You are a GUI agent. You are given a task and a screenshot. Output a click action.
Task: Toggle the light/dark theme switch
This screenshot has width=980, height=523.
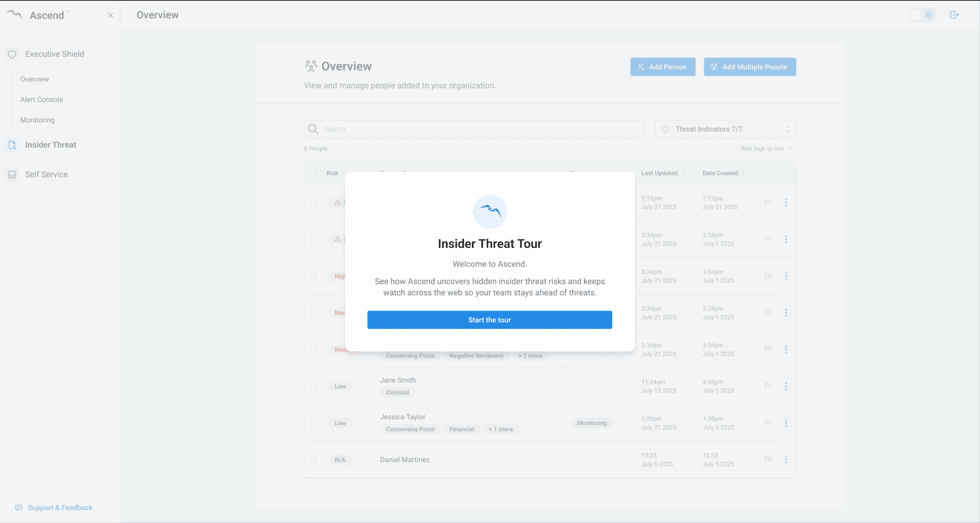pos(922,15)
